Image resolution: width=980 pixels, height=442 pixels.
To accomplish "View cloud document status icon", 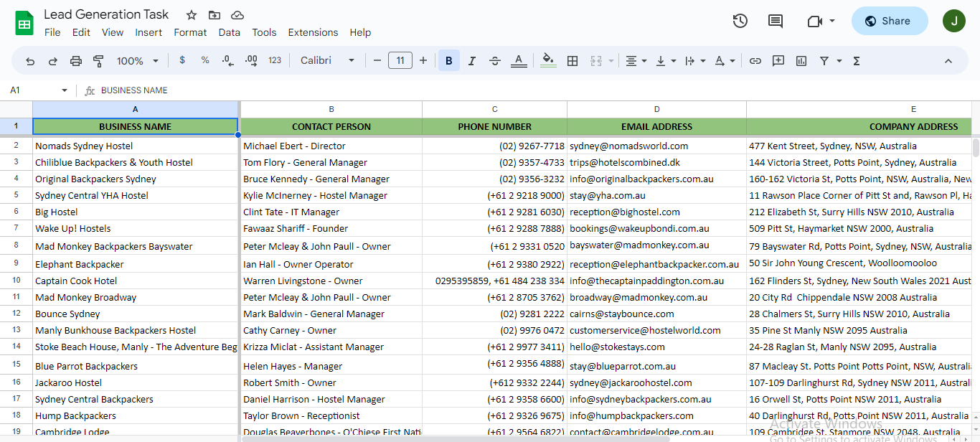I will 237,15.
